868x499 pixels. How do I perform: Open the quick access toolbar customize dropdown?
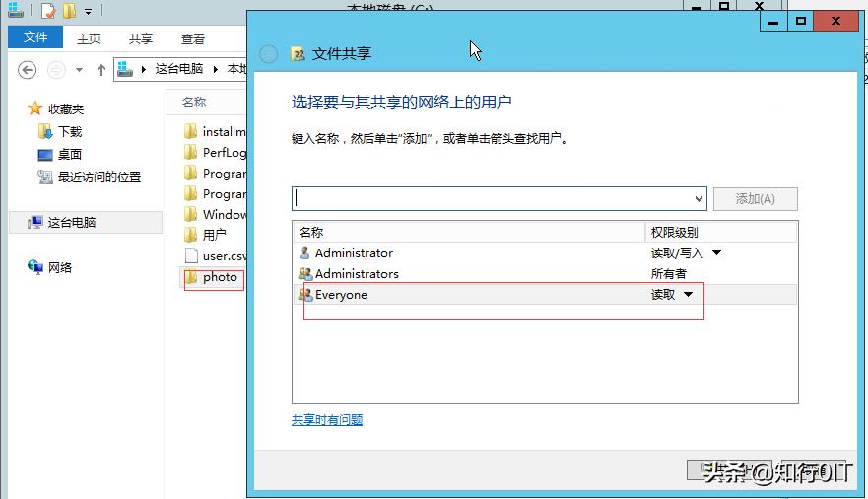click(88, 11)
